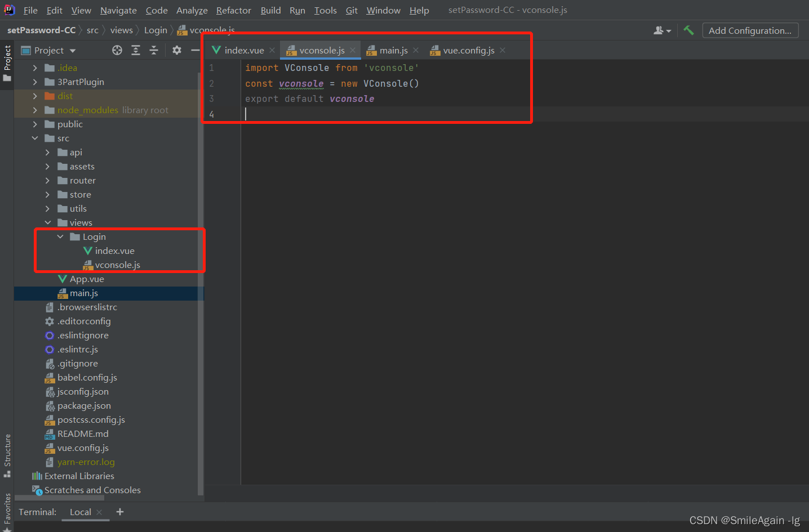809x532 pixels.
Task: Click the Build project hammer icon
Action: (x=688, y=30)
